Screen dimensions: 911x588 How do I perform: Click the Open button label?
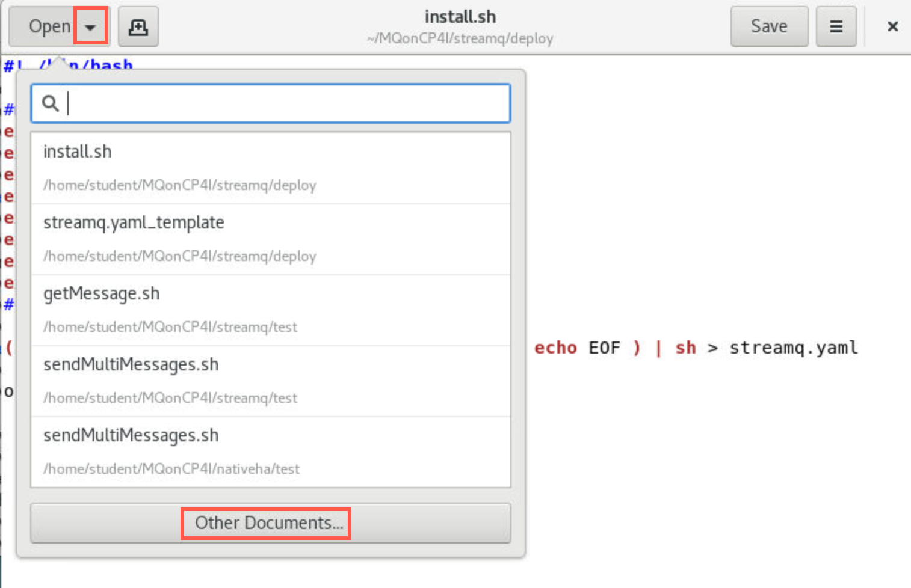pyautogui.click(x=50, y=26)
